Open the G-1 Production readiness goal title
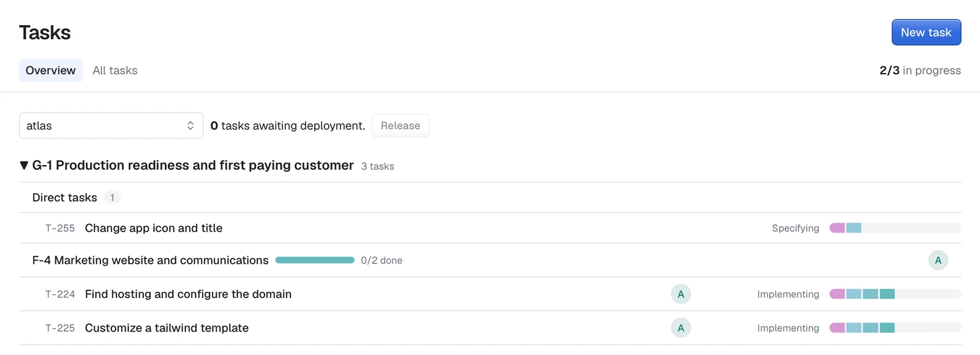980x355 pixels. 193,166
